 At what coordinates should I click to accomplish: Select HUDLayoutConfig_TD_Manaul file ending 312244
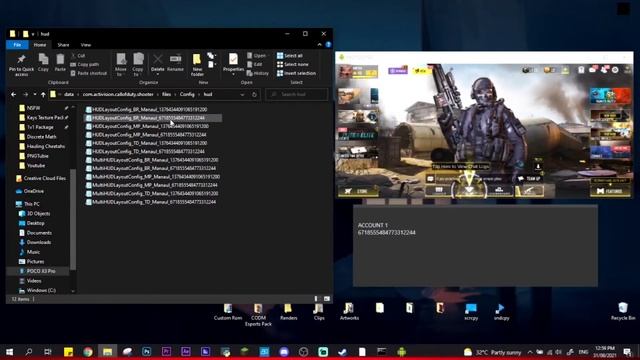(145, 151)
